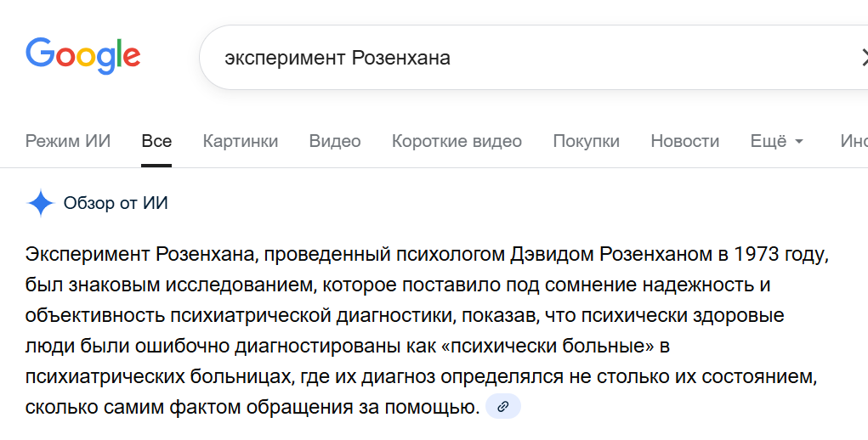Open the Покупки tab

click(x=586, y=141)
